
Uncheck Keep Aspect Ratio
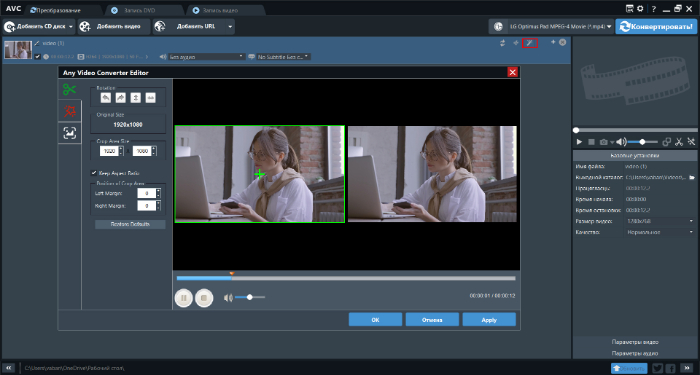coord(94,173)
